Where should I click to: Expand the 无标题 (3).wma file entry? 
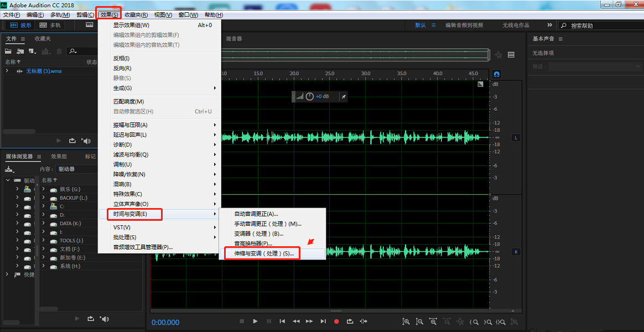point(7,71)
